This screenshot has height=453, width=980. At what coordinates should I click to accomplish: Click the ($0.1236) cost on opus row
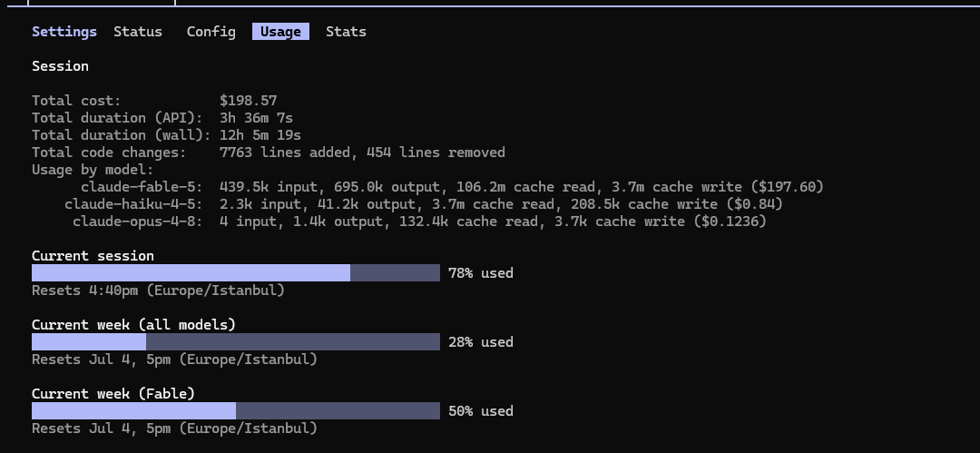[730, 221]
